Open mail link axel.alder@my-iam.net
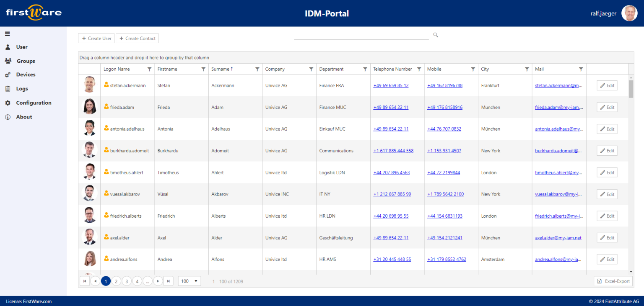The width and height of the screenshot is (644, 306). (558, 238)
